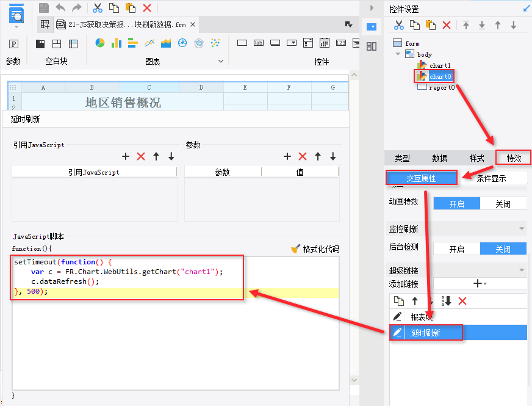Select form root in widget tree

(412, 43)
